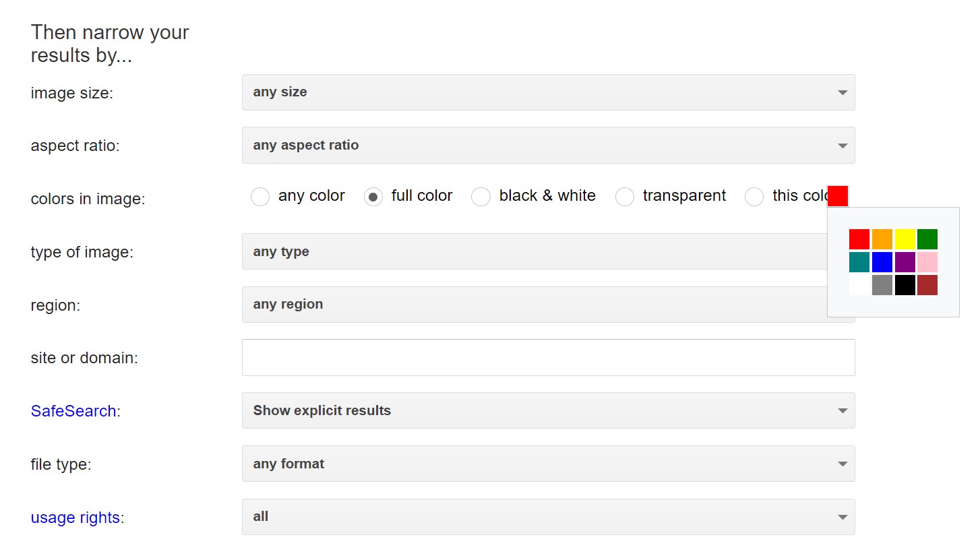Choose the blue color swatch
This screenshot has height=558, width=980.
[x=882, y=262]
